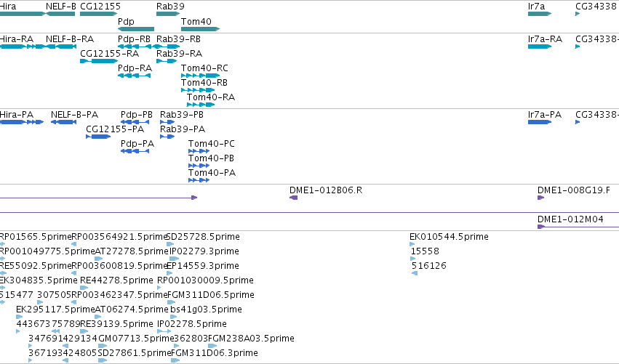Click the bs41g03.5prime EST label

(x=206, y=310)
